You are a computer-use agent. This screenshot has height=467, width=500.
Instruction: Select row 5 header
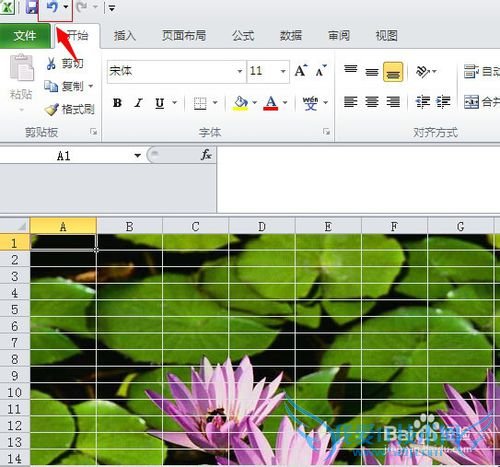15,309
